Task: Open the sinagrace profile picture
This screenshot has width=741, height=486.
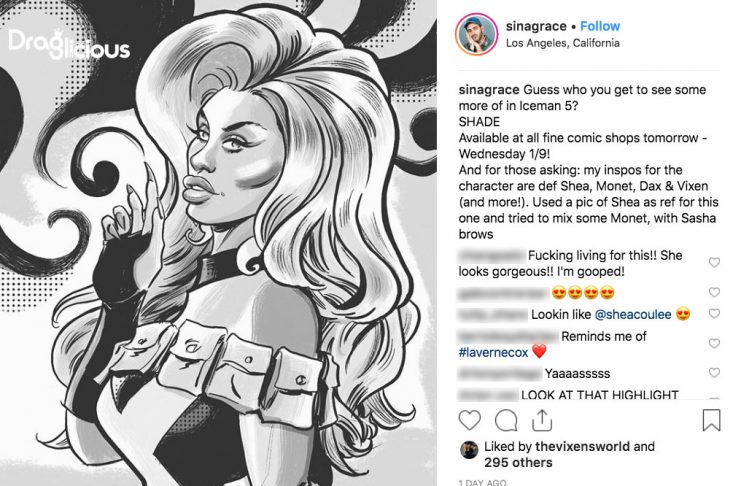Action: coord(476,35)
